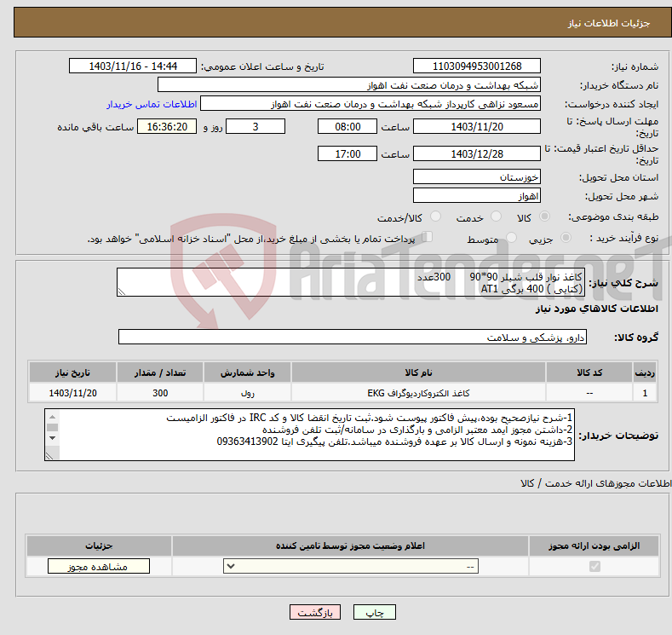The image size is (672, 635).
Task: Click the buyer organization name field
Action: (x=349, y=85)
